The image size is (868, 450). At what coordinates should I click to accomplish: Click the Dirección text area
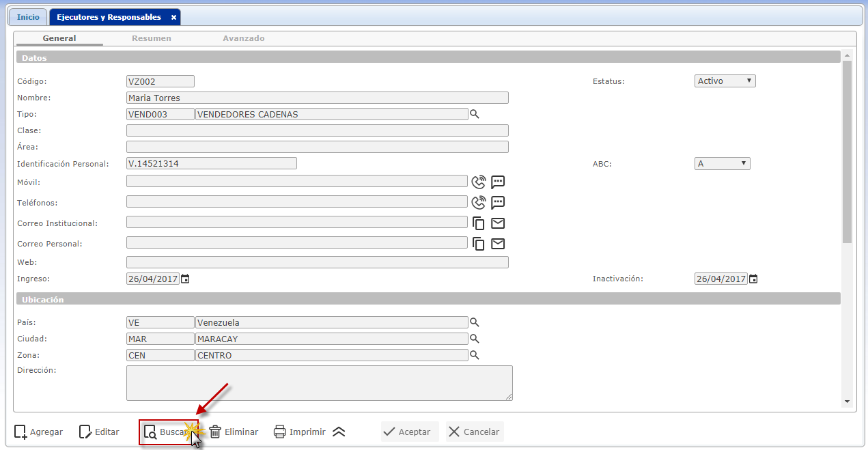pos(320,382)
